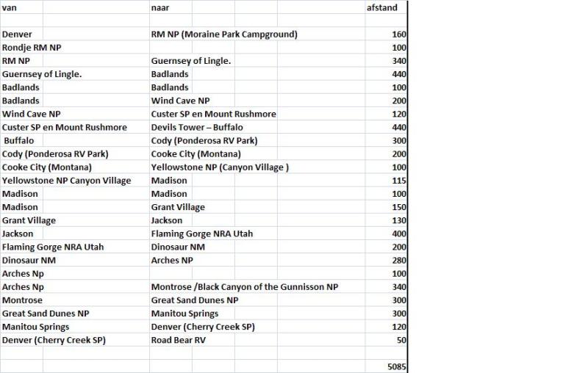
Task: Select the distance cell showing 50
Action: click(401, 340)
